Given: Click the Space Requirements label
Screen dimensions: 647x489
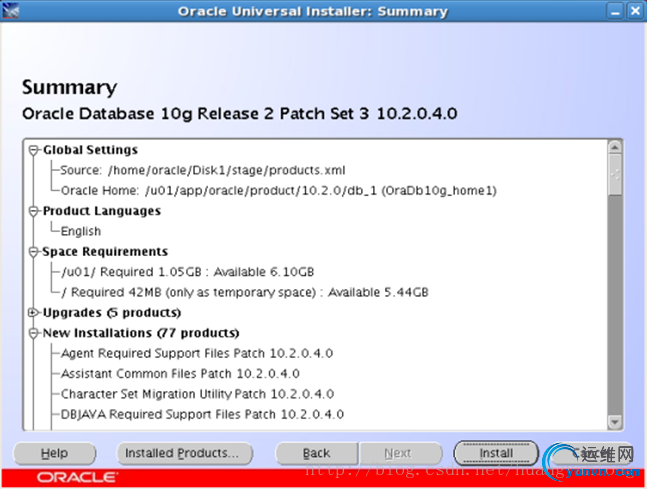Looking at the screenshot, I should tap(105, 251).
